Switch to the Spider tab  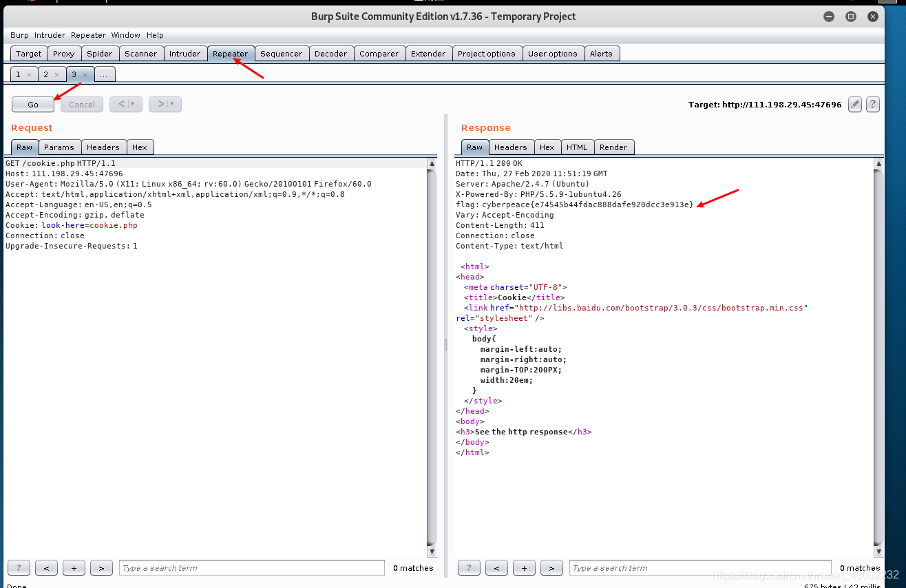point(100,54)
